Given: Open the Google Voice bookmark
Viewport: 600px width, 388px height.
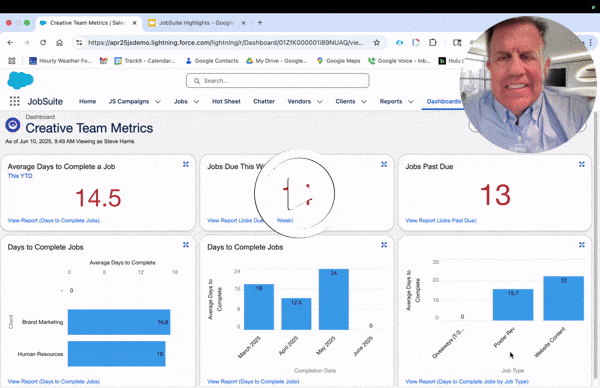Looking at the screenshot, I should (x=399, y=60).
